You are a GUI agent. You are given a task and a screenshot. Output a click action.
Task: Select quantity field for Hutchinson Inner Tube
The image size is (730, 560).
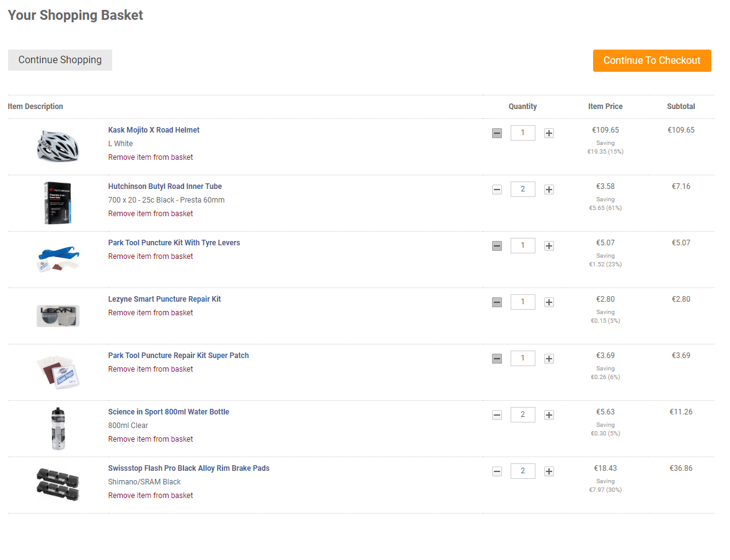523,189
